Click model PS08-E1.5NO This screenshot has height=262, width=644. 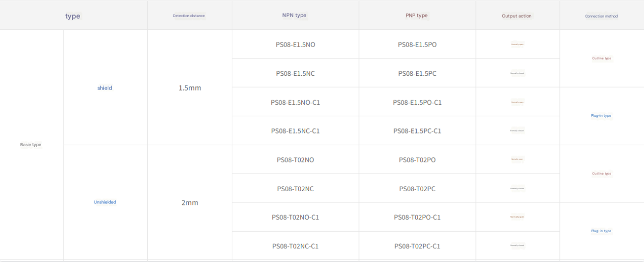click(x=295, y=45)
